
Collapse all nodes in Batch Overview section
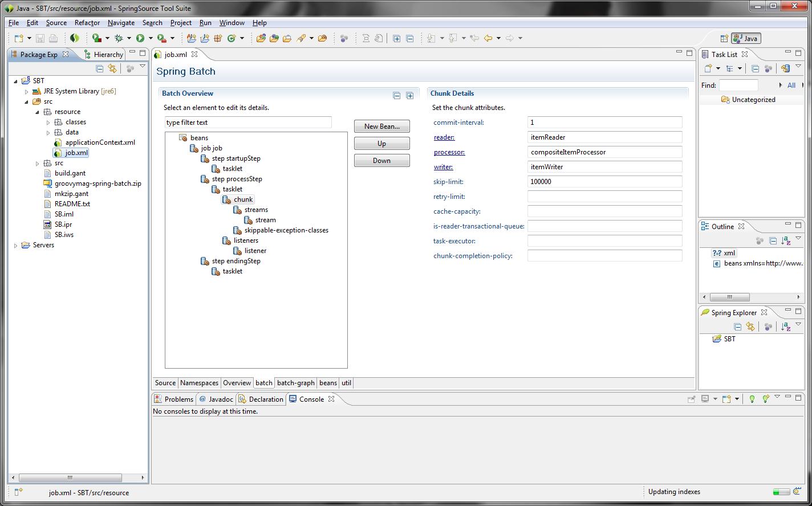(x=397, y=95)
